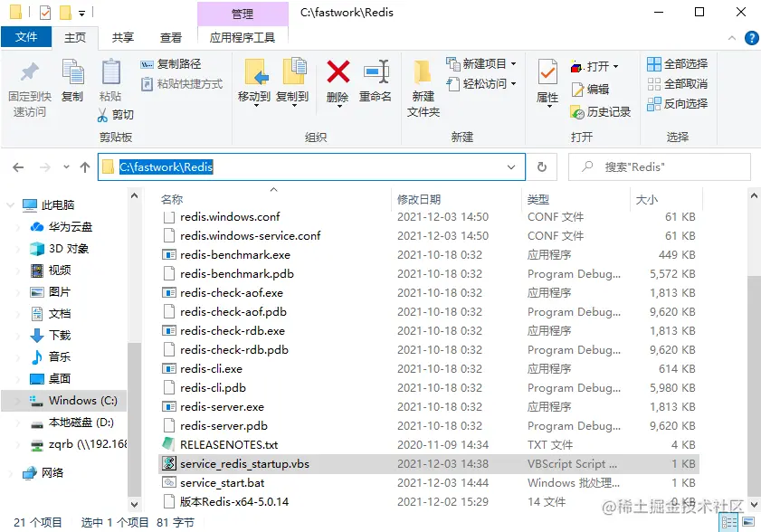Click the Cut (剪切) scissors icon

[102, 115]
